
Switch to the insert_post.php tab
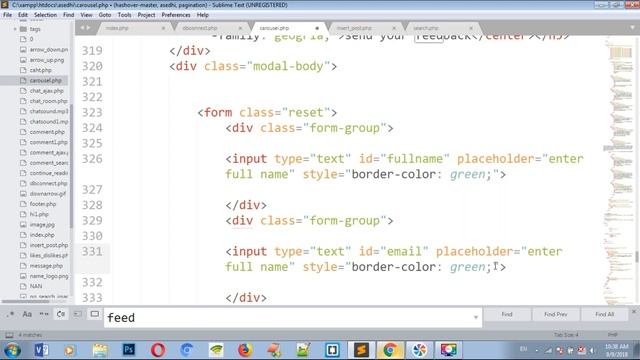pos(354,28)
